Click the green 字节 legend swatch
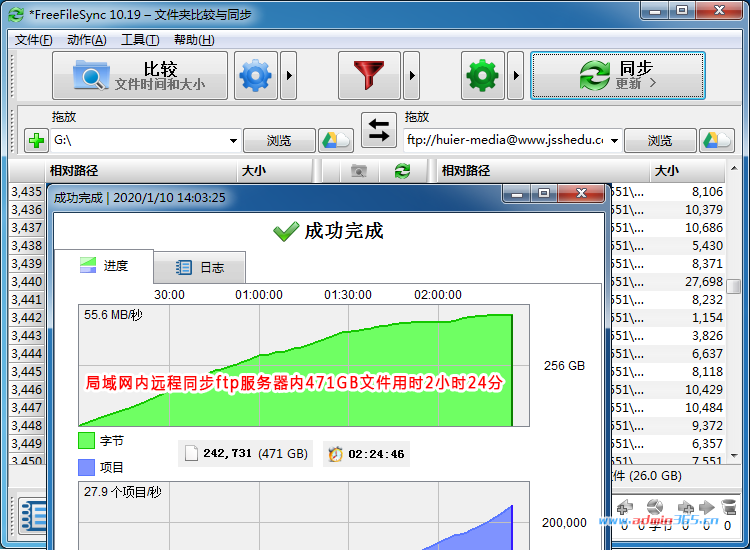This screenshot has width=750, height=550. click(86, 440)
